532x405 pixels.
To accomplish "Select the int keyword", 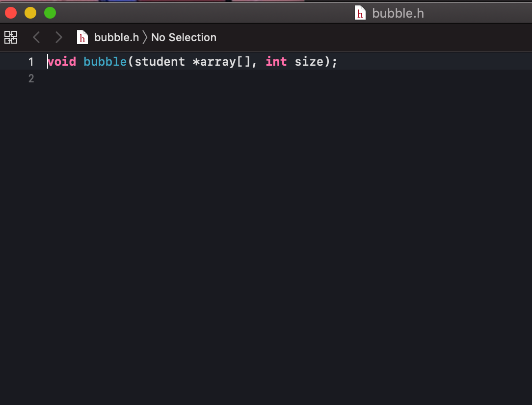I will point(276,62).
